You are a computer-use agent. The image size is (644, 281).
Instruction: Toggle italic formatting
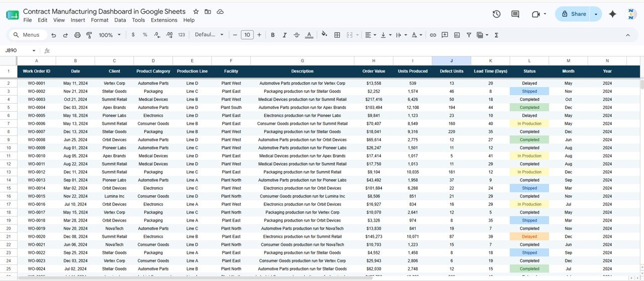[x=285, y=35]
